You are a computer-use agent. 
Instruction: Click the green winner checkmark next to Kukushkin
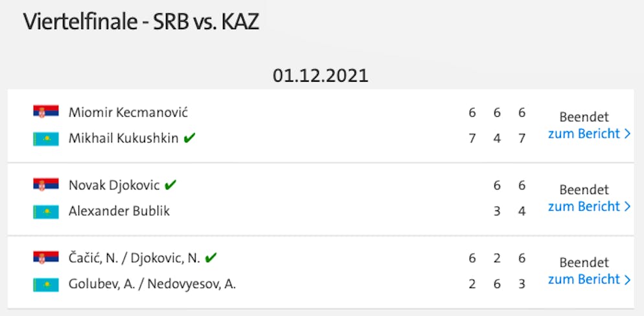tap(189, 138)
